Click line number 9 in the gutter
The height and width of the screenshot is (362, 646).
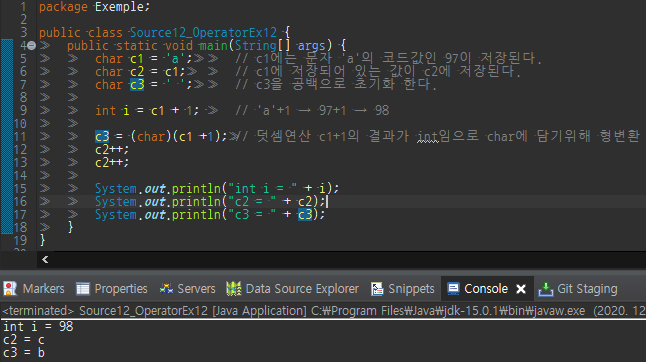click(x=23, y=110)
